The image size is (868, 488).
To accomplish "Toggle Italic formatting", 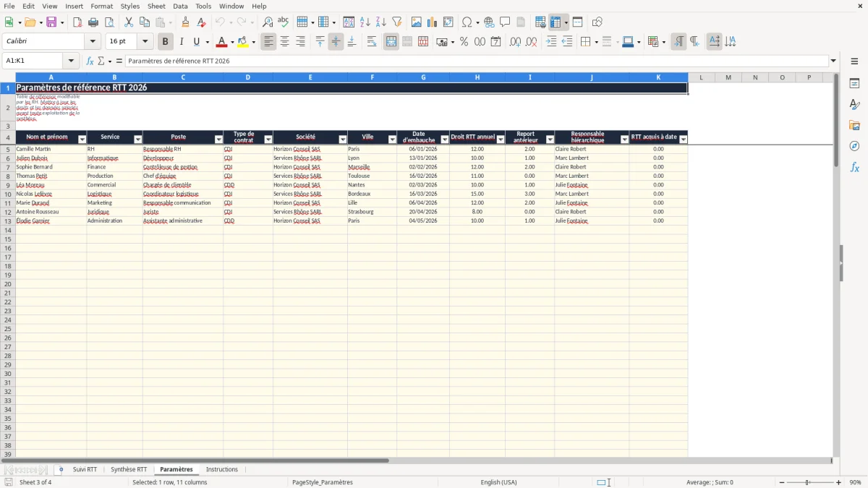I will 182,42.
